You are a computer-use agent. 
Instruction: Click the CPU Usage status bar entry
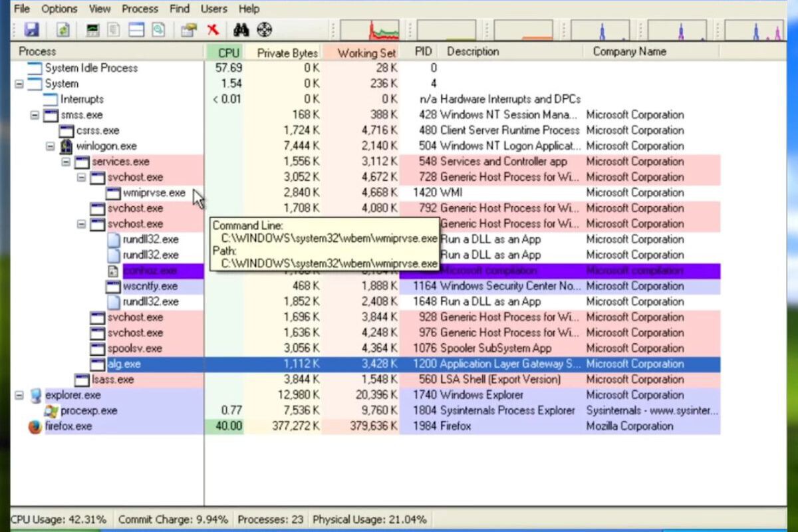click(x=59, y=519)
